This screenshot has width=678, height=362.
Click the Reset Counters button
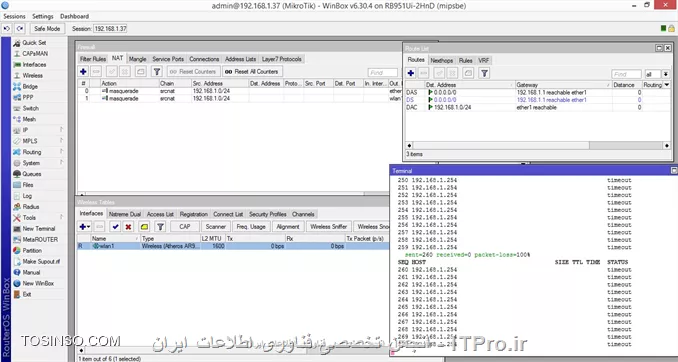point(193,71)
